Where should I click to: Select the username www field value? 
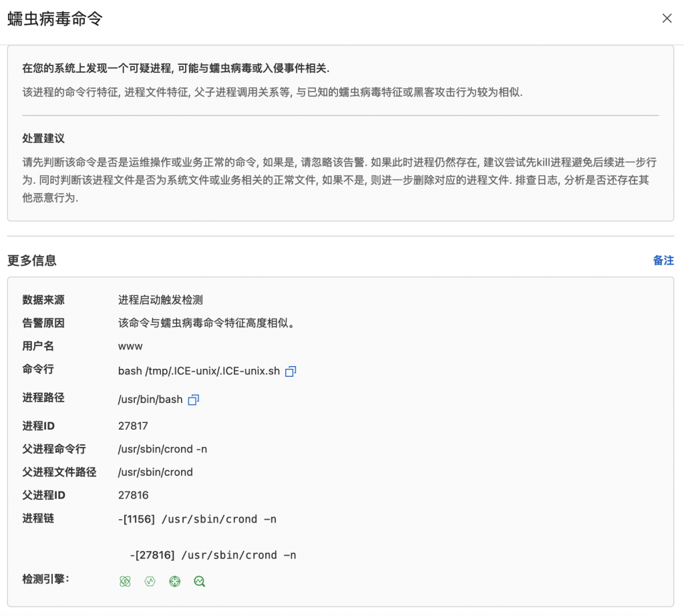tap(131, 346)
